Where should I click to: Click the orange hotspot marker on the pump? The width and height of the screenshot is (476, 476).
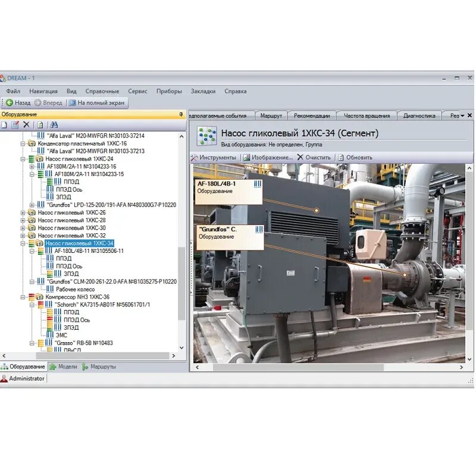[405, 275]
